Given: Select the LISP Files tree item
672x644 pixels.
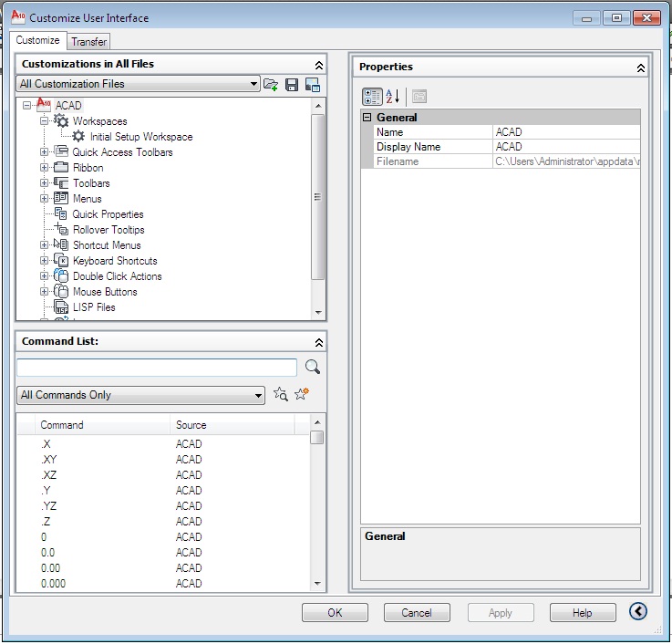Looking at the screenshot, I should click(x=94, y=307).
